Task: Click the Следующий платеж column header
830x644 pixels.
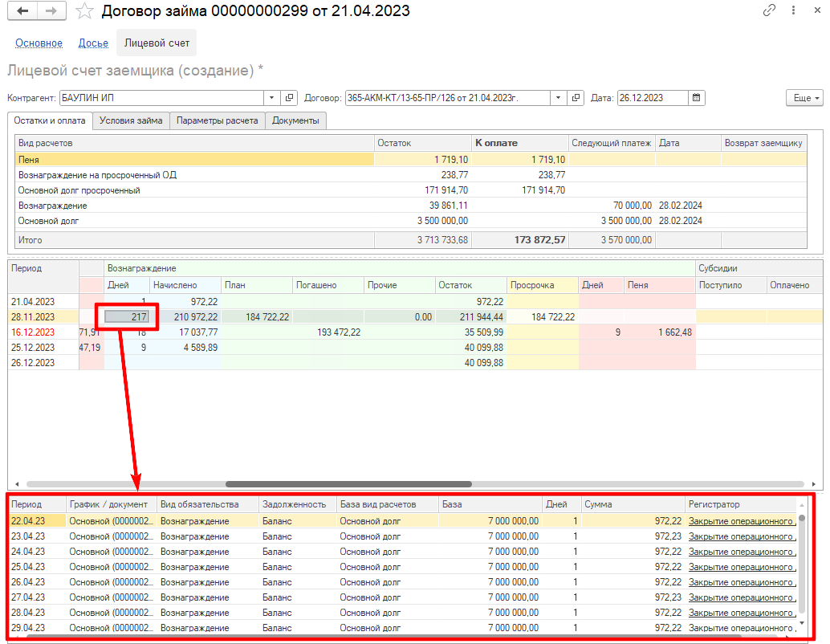Action: point(612,143)
